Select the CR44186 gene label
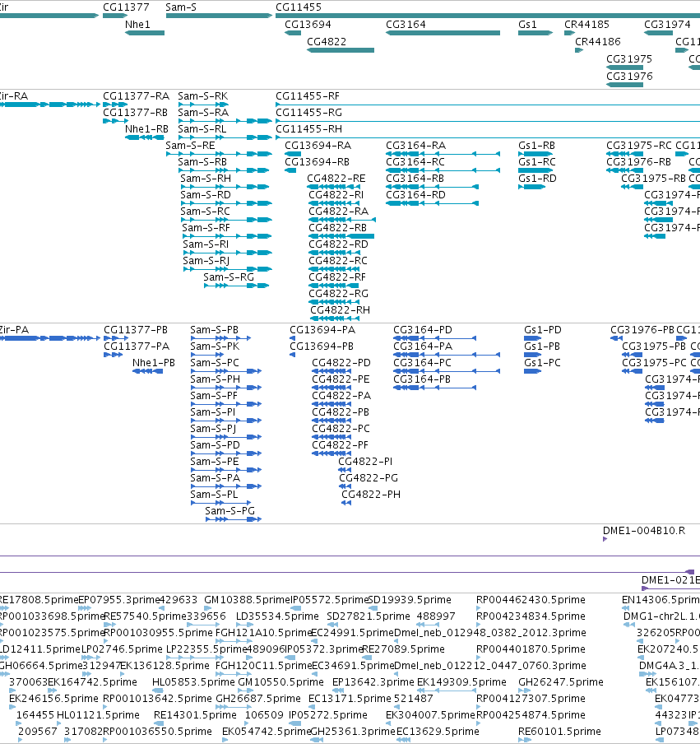The width and height of the screenshot is (700, 744). pyautogui.click(x=597, y=42)
